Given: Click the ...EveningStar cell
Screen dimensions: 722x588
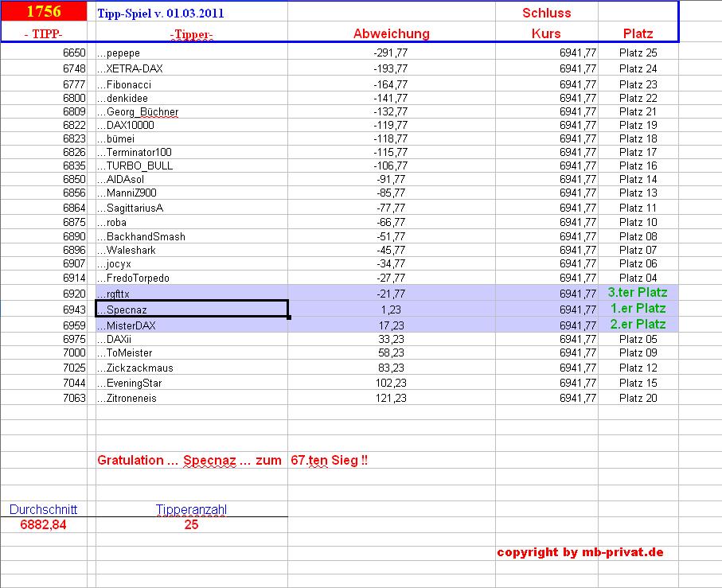Looking at the screenshot, I should 192,383.
